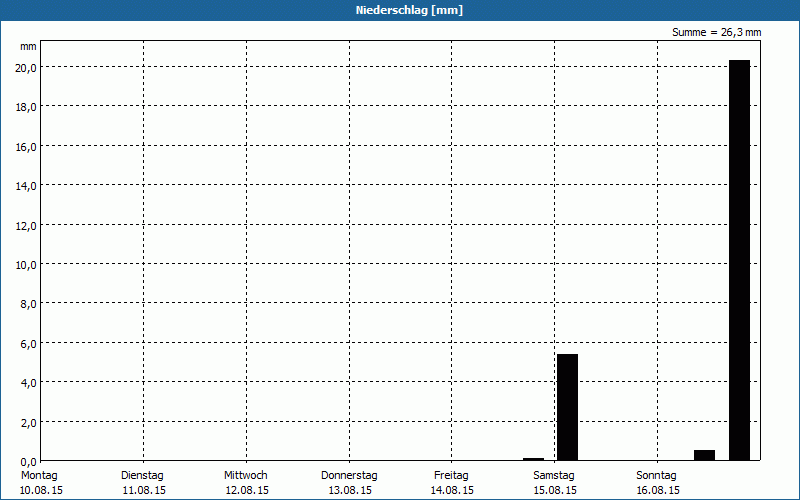This screenshot has width=800, height=500.
Task: Click the tallest bar, just above 20 mm
Action: point(739,260)
